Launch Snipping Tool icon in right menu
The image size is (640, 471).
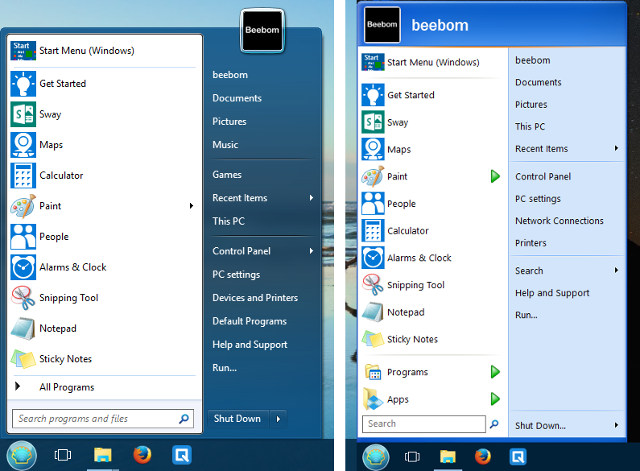373,285
